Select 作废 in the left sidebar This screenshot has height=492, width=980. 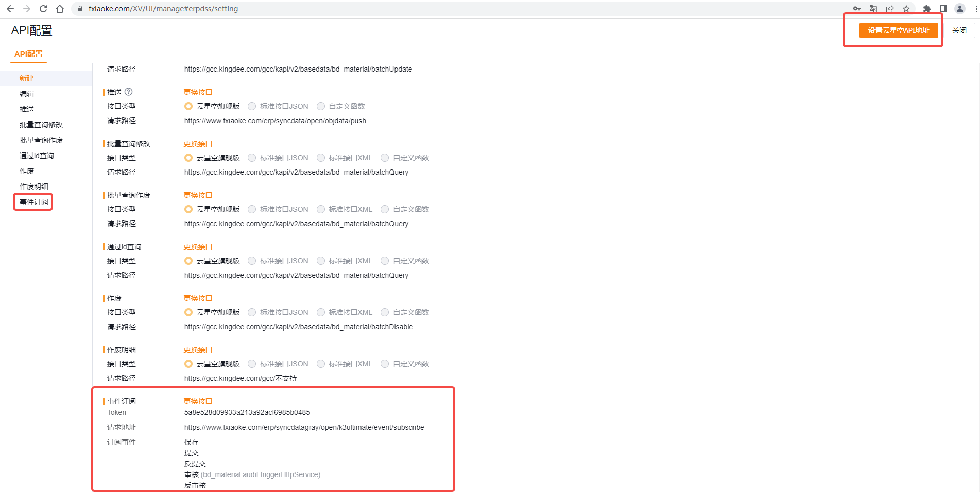27,171
